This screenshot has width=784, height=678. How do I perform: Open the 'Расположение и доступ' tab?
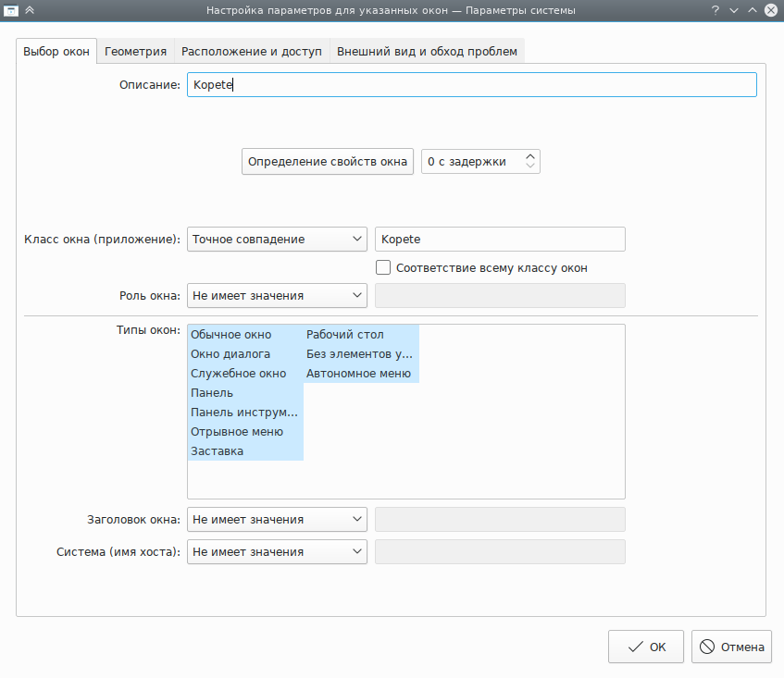tap(251, 52)
